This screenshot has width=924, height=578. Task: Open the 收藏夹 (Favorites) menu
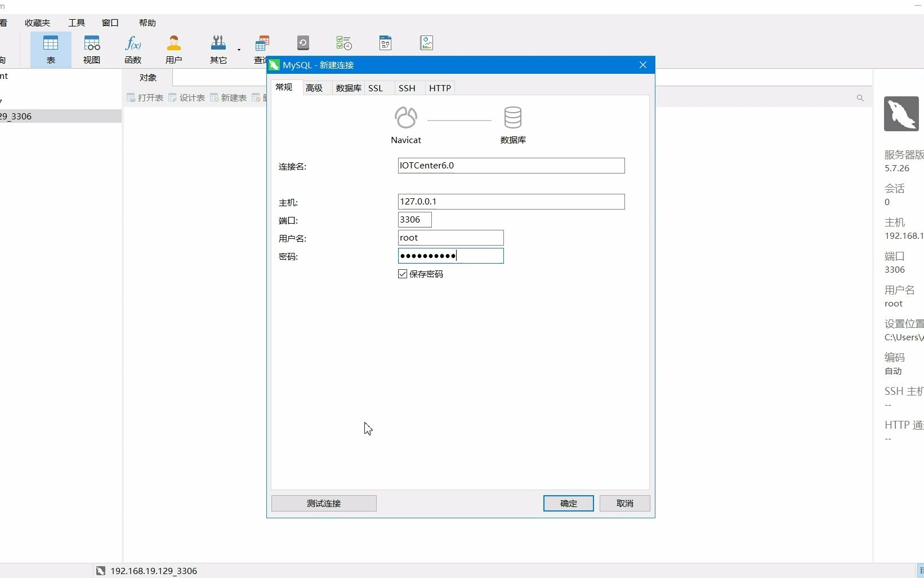point(38,23)
